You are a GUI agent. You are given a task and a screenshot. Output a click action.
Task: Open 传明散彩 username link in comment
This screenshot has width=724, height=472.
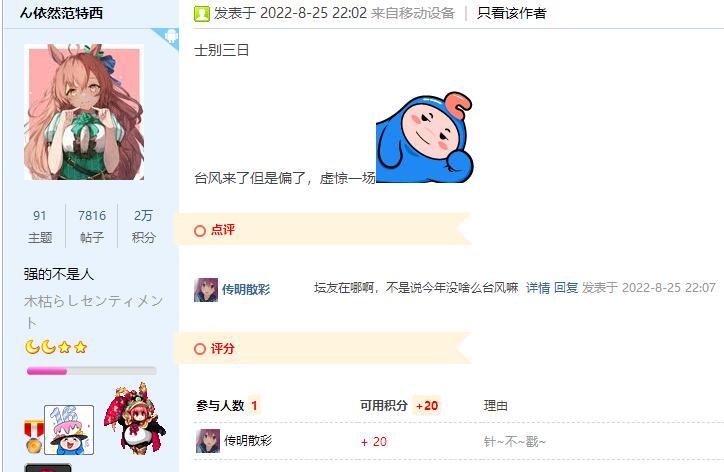click(246, 290)
